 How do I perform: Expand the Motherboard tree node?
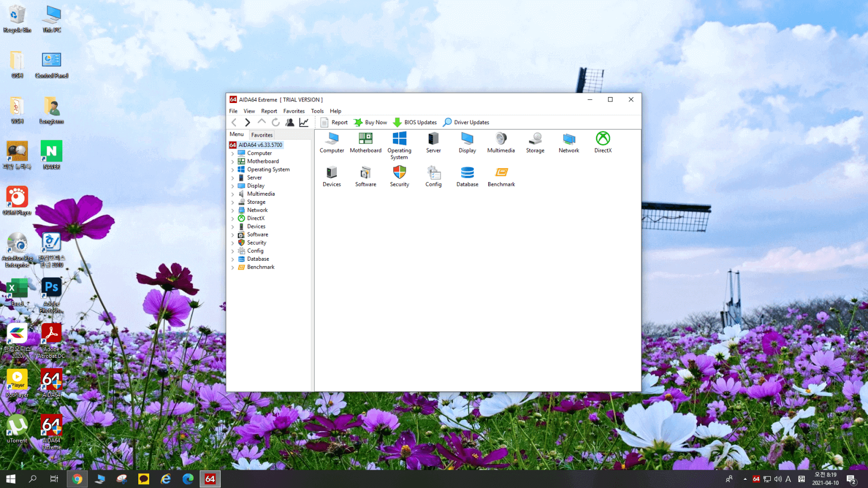(x=233, y=162)
